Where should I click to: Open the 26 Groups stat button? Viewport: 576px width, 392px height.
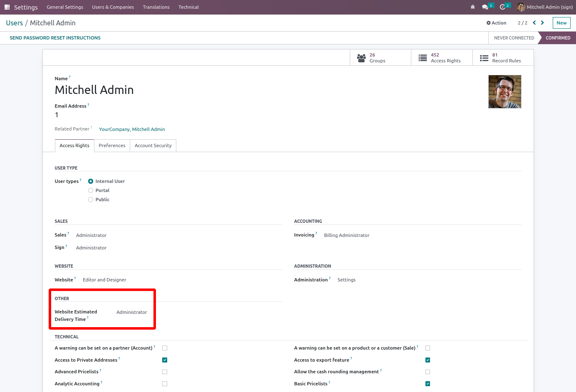point(381,58)
